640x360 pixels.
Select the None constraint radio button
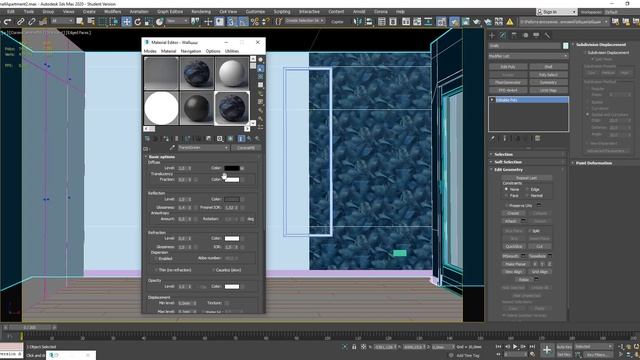point(506,189)
